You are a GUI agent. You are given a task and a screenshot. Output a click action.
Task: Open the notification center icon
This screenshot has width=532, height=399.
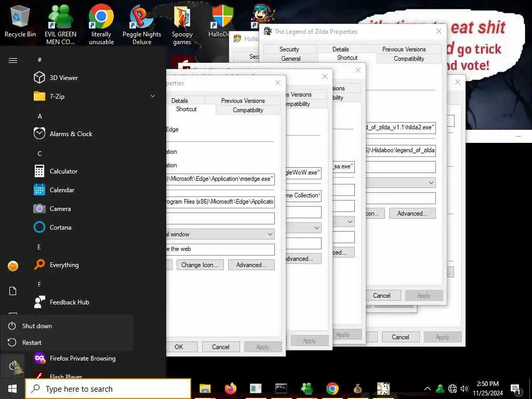coord(516,390)
